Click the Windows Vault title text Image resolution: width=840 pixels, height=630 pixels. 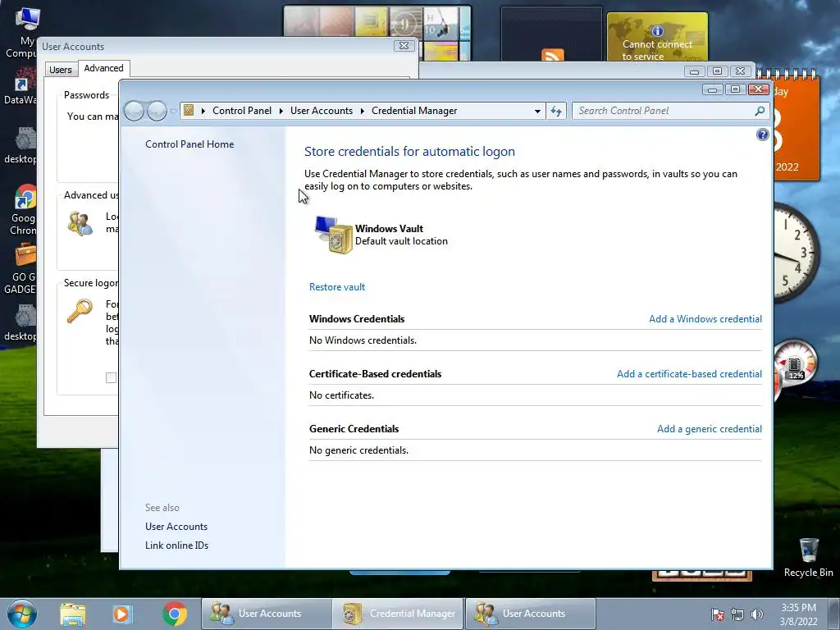pyautogui.click(x=389, y=229)
